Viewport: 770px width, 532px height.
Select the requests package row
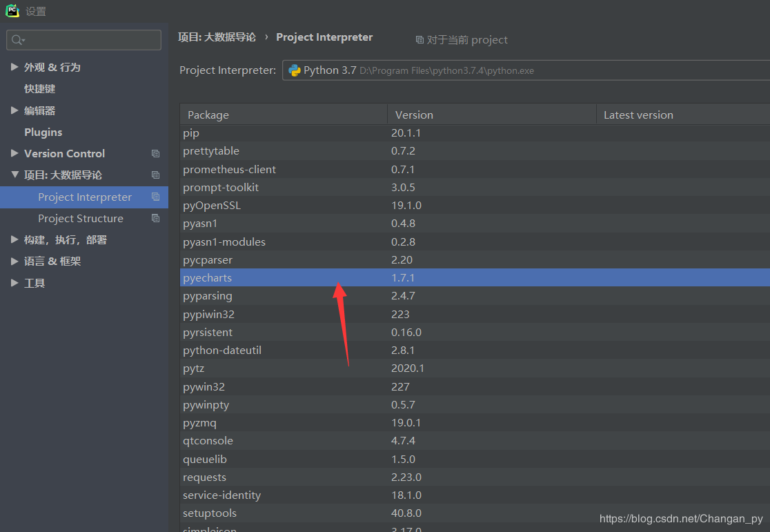click(475, 477)
